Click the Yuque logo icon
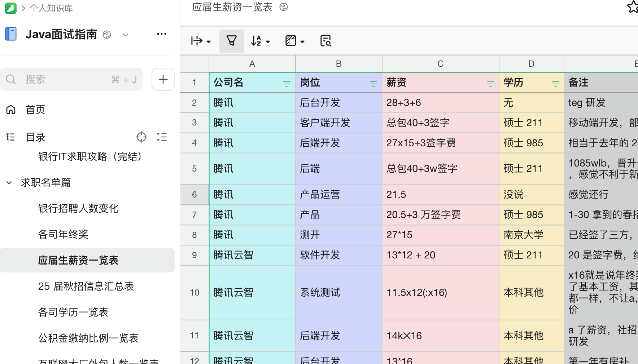This screenshot has width=638, height=364. coord(11,8)
